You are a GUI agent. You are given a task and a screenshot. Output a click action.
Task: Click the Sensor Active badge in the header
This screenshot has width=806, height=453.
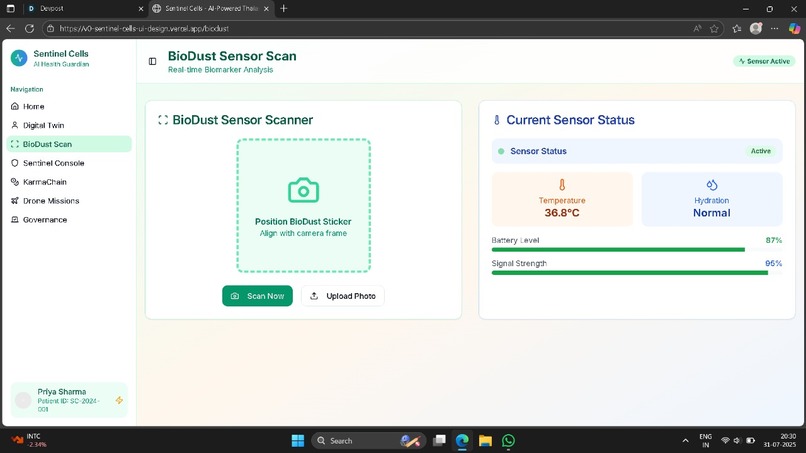[764, 61]
